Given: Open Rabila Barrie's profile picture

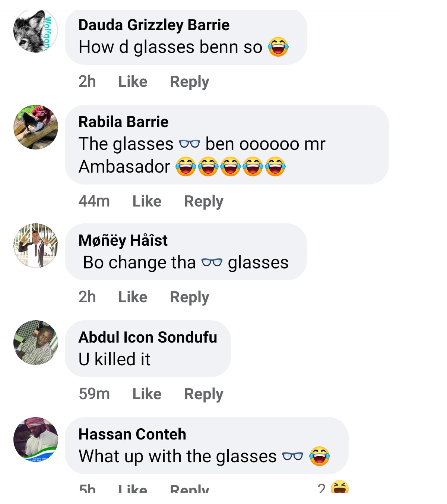Looking at the screenshot, I should click(35, 127).
